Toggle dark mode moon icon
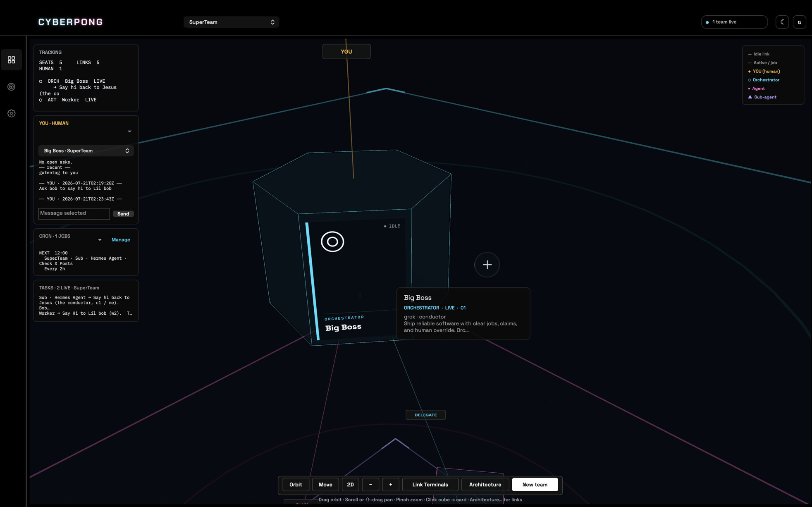Screen dimensions: 812x507 tap(782, 22)
